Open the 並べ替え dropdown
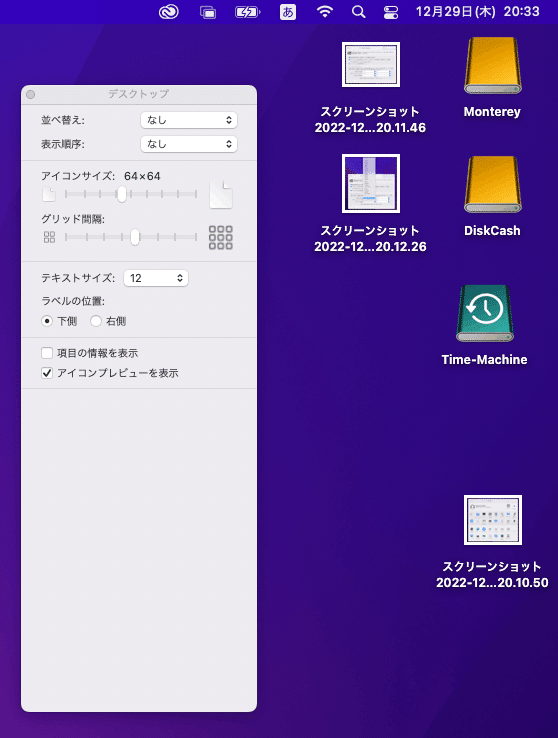 [189, 120]
